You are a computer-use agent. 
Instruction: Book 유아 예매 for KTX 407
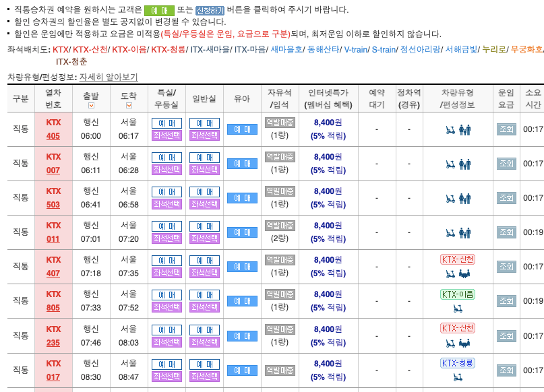(242, 267)
